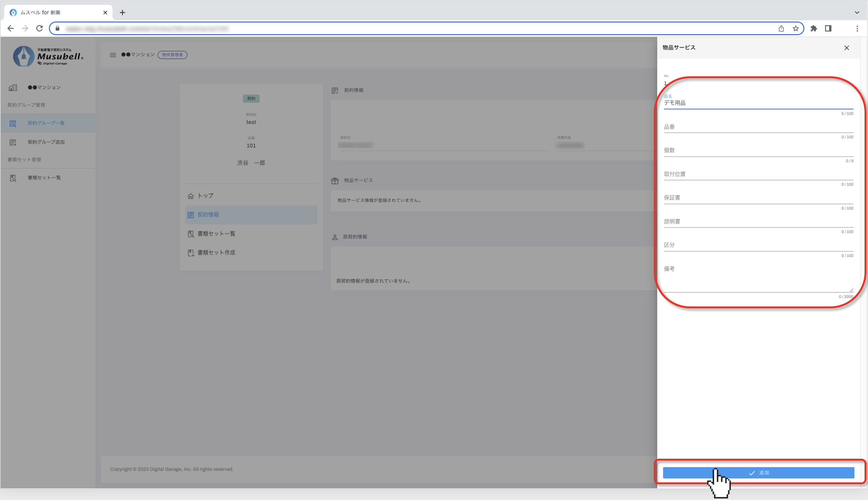The image size is (868, 500).
Task: Click the 追加 (add) button
Action: tap(758, 473)
